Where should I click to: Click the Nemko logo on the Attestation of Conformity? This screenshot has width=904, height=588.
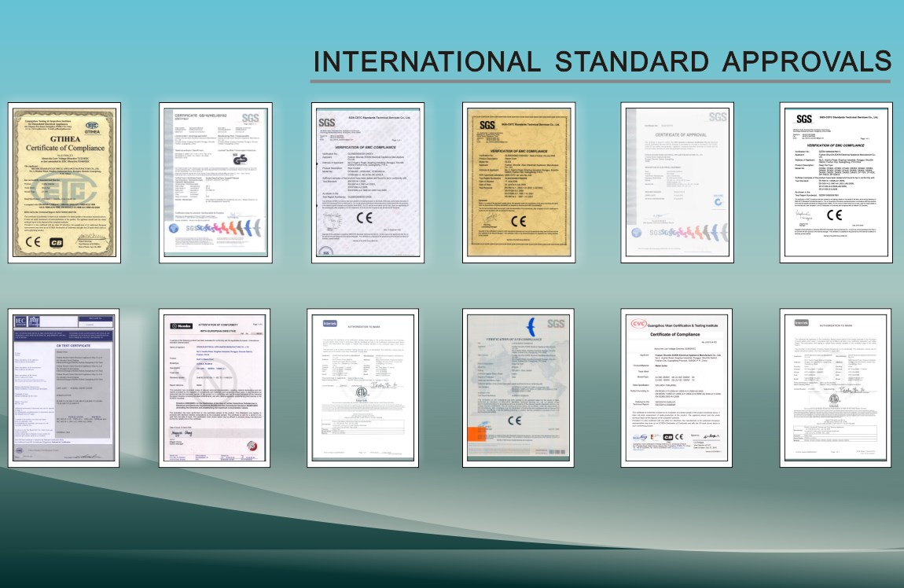click(183, 325)
